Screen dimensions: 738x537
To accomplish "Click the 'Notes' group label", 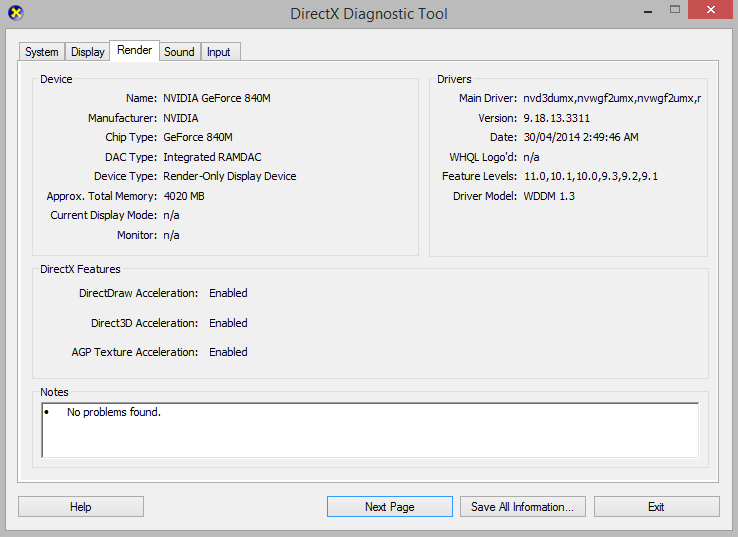I will 54,392.
